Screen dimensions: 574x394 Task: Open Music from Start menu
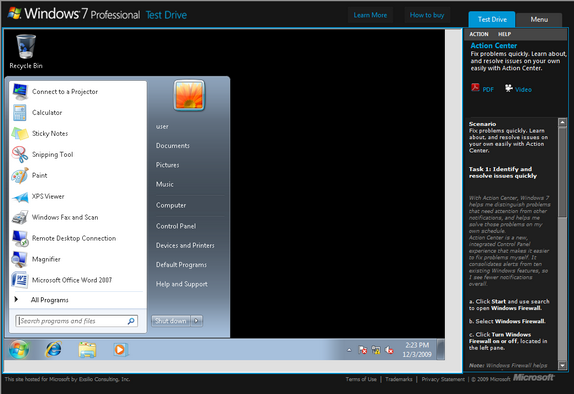click(x=165, y=184)
